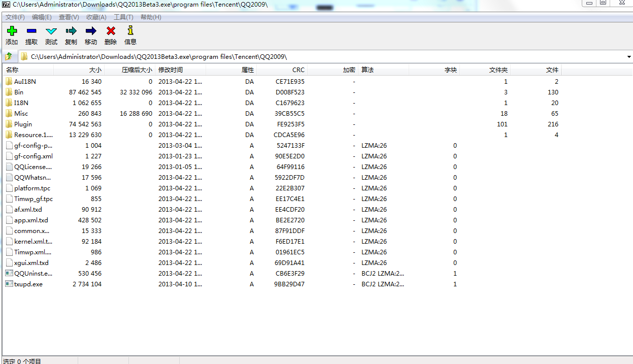Select the Plugin folder icon
633x364 pixels.
9,124
